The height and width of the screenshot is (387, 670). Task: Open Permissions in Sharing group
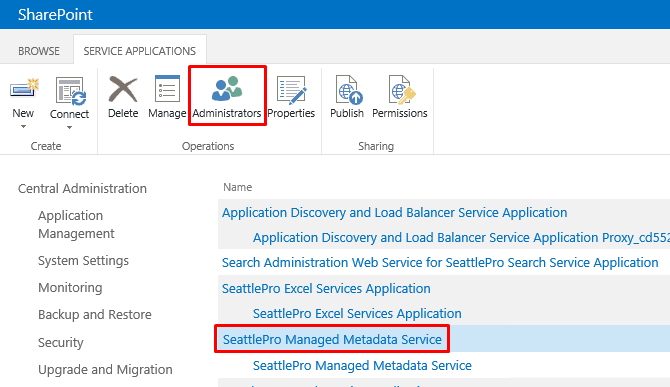tap(400, 97)
